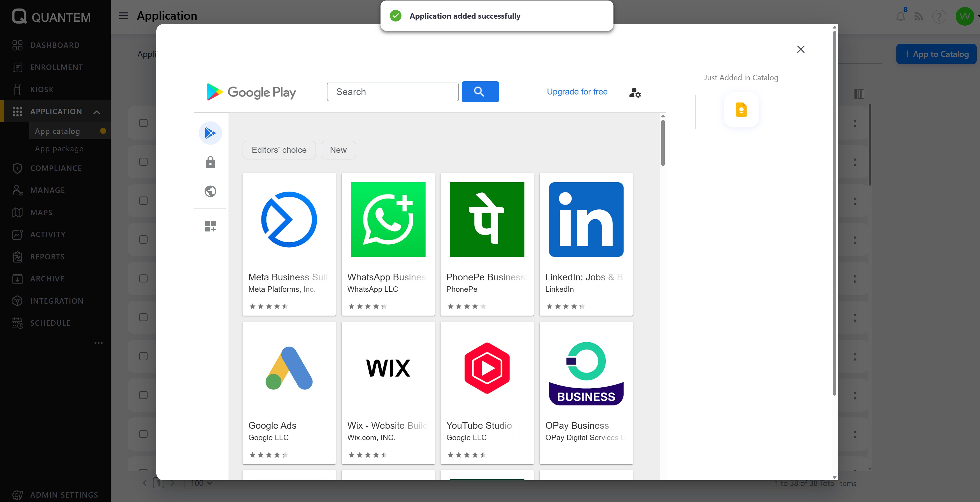Select the Google Play store sidebar icon
980x502 pixels.
click(x=210, y=133)
